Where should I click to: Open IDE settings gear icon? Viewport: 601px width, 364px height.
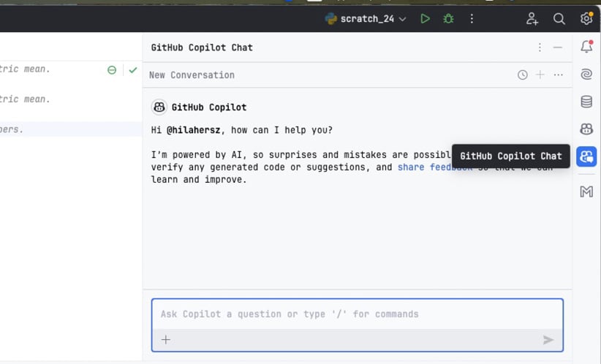586,18
